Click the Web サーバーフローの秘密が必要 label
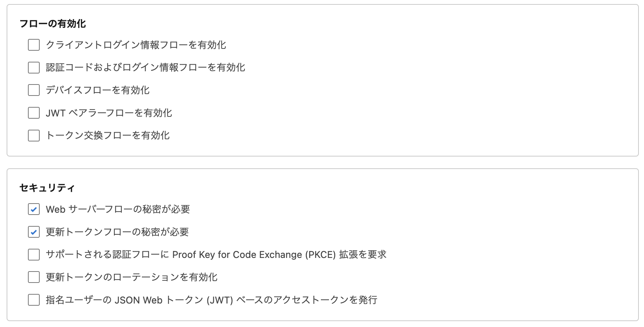This screenshot has width=644, height=327. [118, 209]
